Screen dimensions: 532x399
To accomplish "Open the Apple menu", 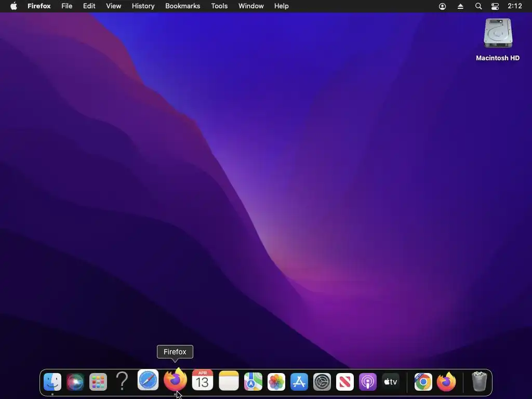I will 14,6.
